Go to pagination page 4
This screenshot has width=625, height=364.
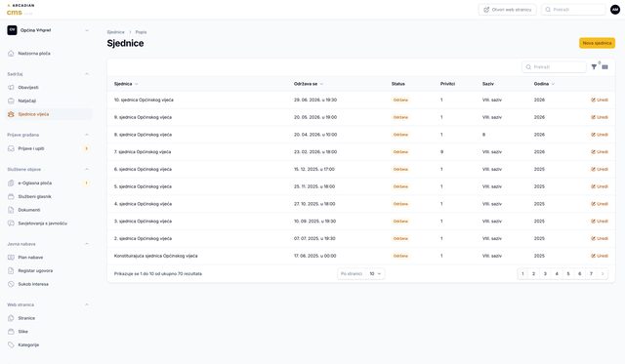(x=557, y=274)
